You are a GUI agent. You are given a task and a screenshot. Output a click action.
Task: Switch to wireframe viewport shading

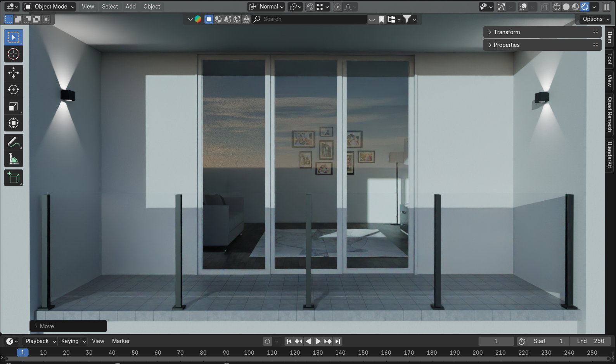[557, 7]
